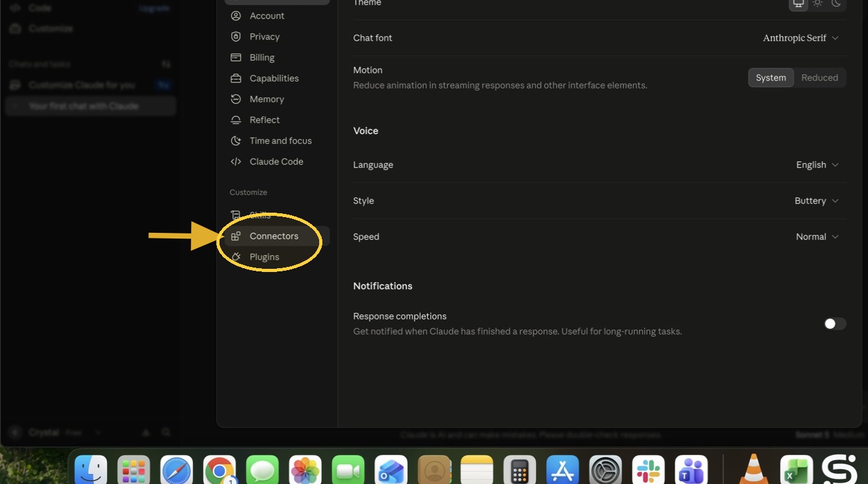Open Finder from the Dock
868x484 pixels.
tap(91, 470)
